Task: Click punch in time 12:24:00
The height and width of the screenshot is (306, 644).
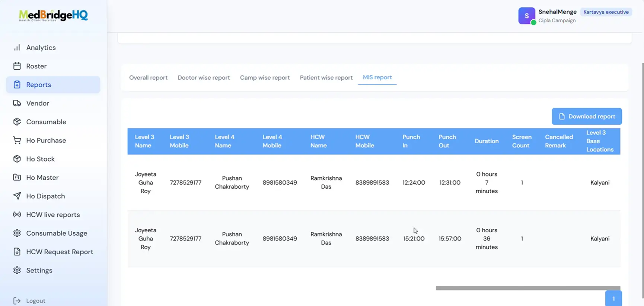Action: (414, 183)
